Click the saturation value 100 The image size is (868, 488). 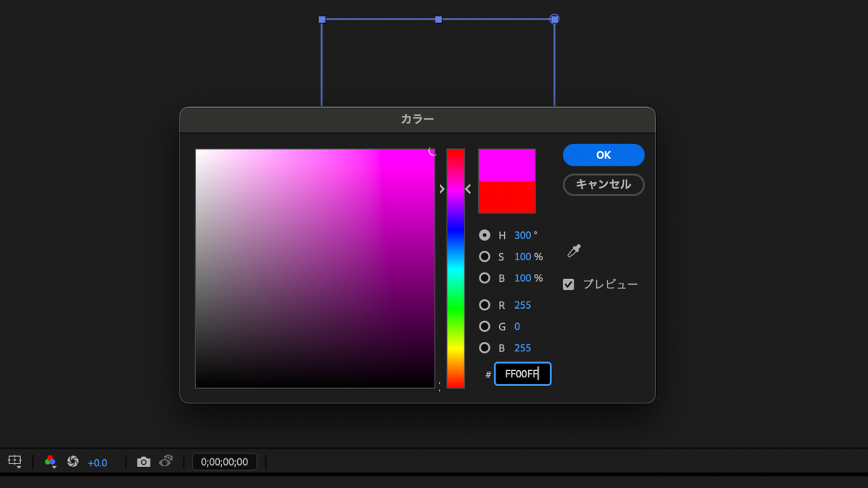coord(523,257)
